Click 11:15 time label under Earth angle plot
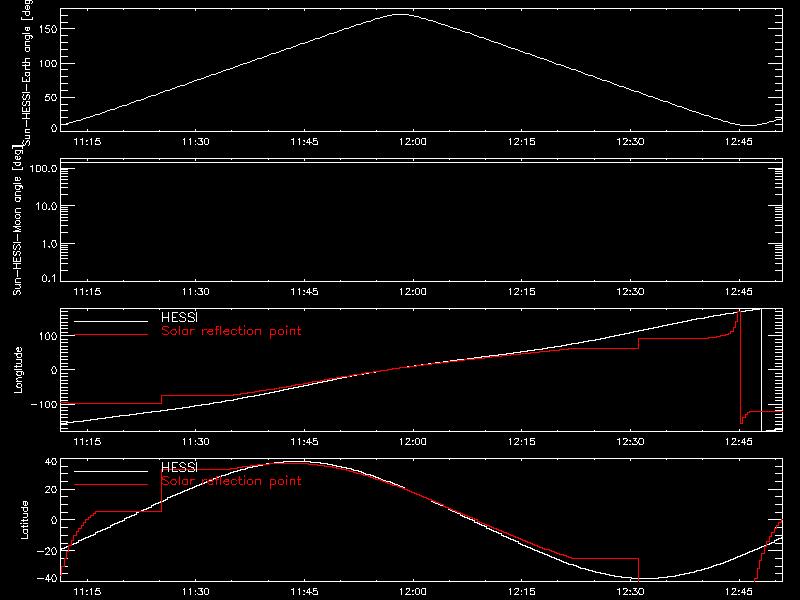This screenshot has height=600, width=800. click(x=87, y=142)
